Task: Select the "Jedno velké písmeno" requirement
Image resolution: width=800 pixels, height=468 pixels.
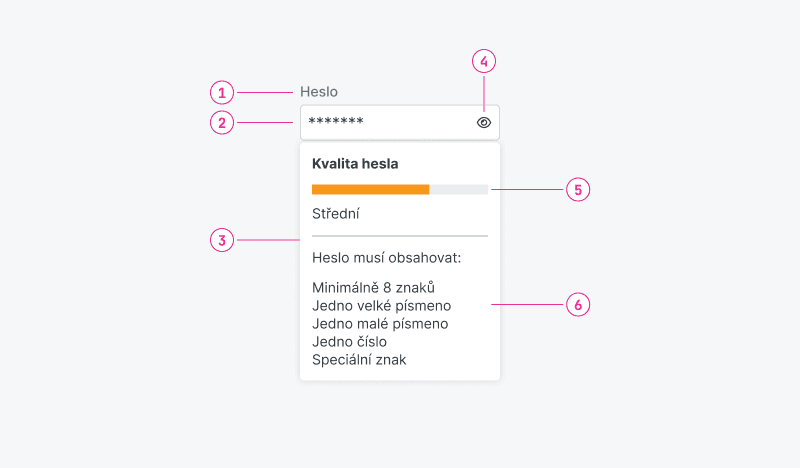Action: coord(381,306)
